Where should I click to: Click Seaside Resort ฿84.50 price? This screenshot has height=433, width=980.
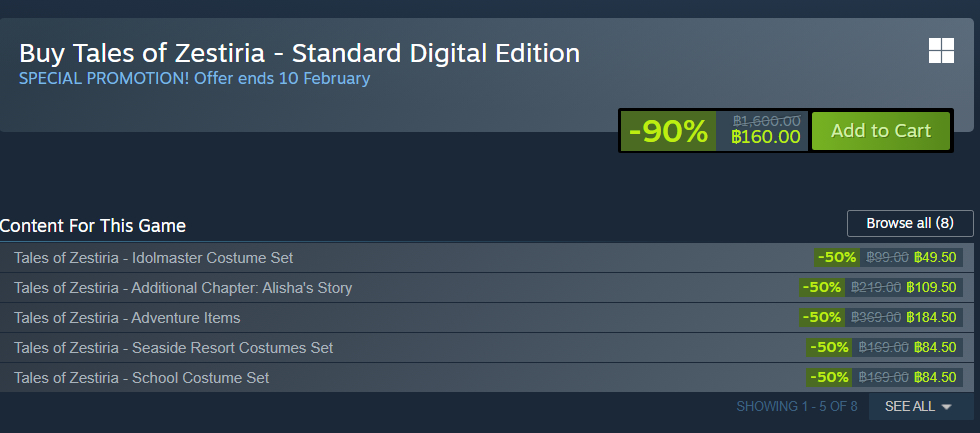pyautogui.click(x=936, y=348)
